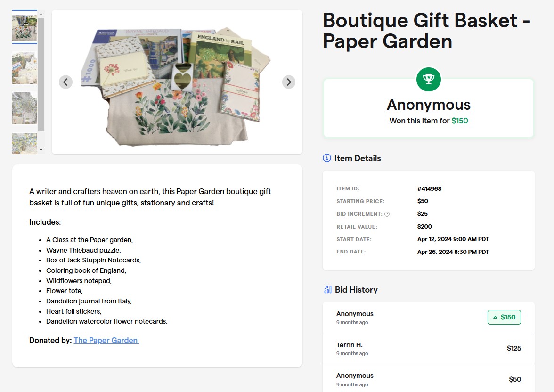Click the next image arrow
554x392 pixels.
[x=288, y=82]
